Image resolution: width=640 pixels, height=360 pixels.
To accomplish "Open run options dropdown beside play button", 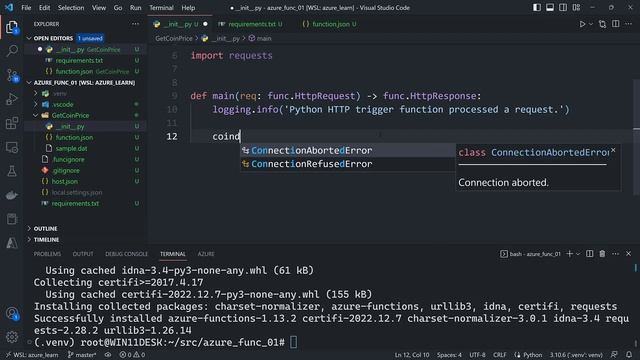I will coord(591,24).
